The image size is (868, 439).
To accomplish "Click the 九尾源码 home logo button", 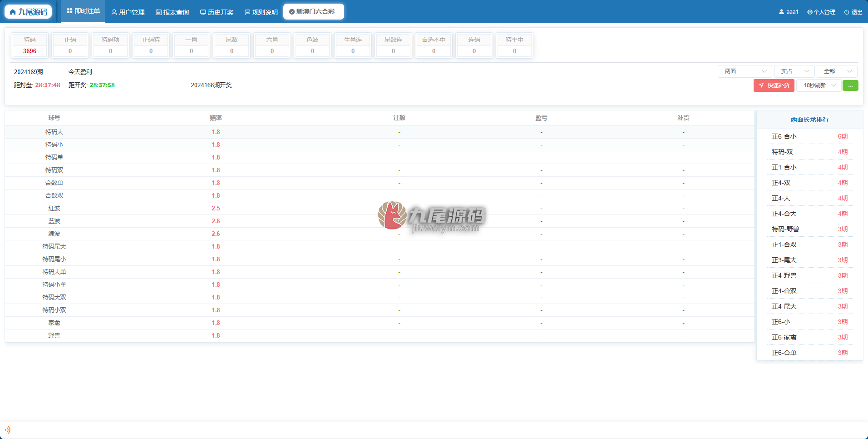I will tap(28, 12).
